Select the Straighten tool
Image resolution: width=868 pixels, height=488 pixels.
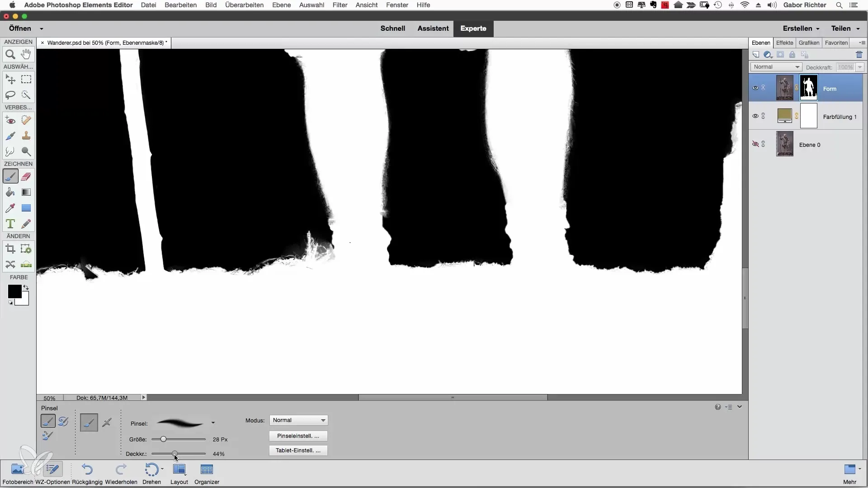point(26,265)
